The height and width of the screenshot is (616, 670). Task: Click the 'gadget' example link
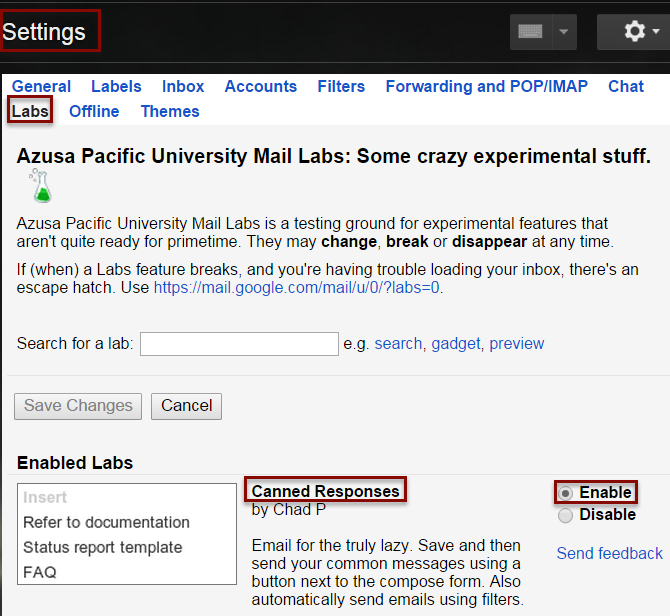click(456, 343)
